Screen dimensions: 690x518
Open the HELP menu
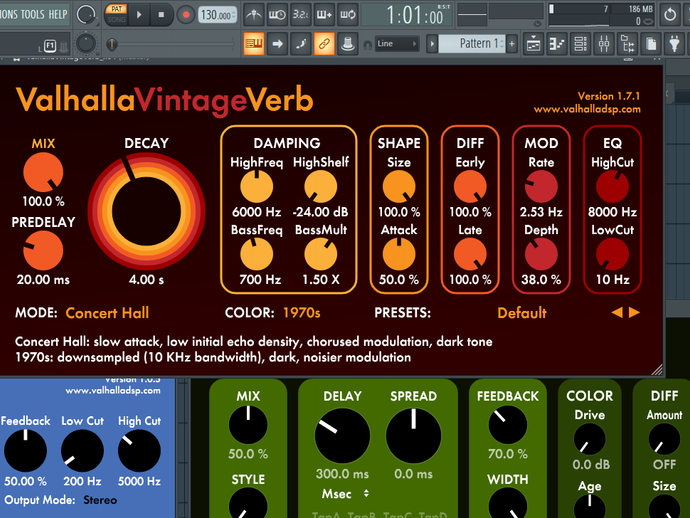pyautogui.click(x=58, y=15)
